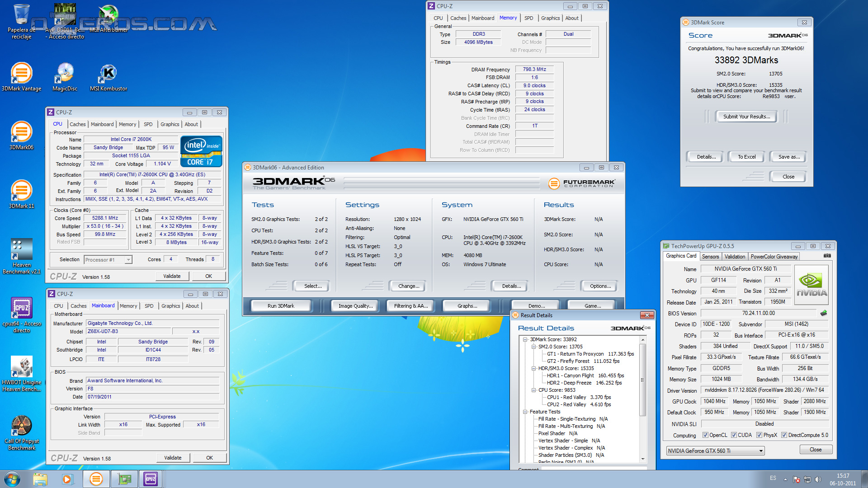This screenshot has height=488, width=868.
Task: Toggle the DirectCompute 5.0 checkbox
Action: pyautogui.click(x=784, y=435)
